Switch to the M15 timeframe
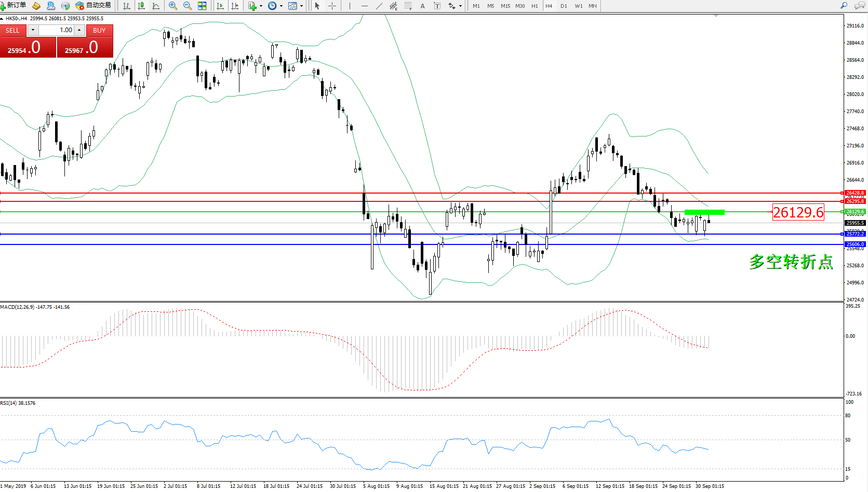 click(x=505, y=6)
